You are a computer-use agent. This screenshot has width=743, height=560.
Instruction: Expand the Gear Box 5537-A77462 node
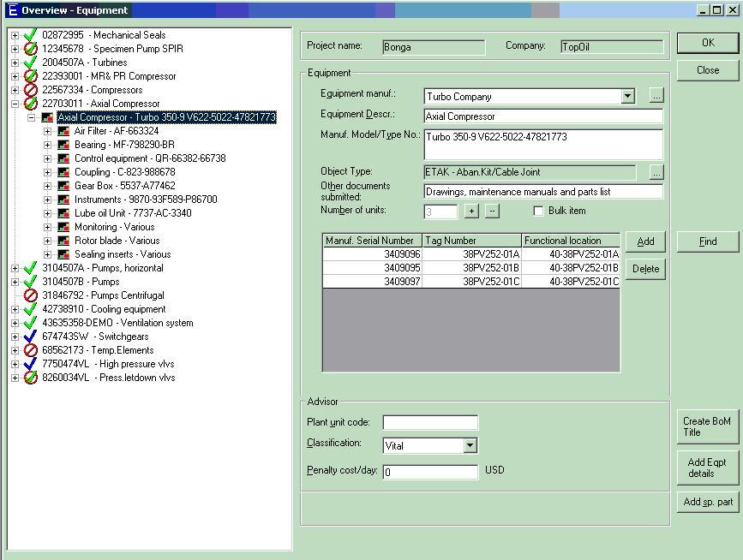47,186
